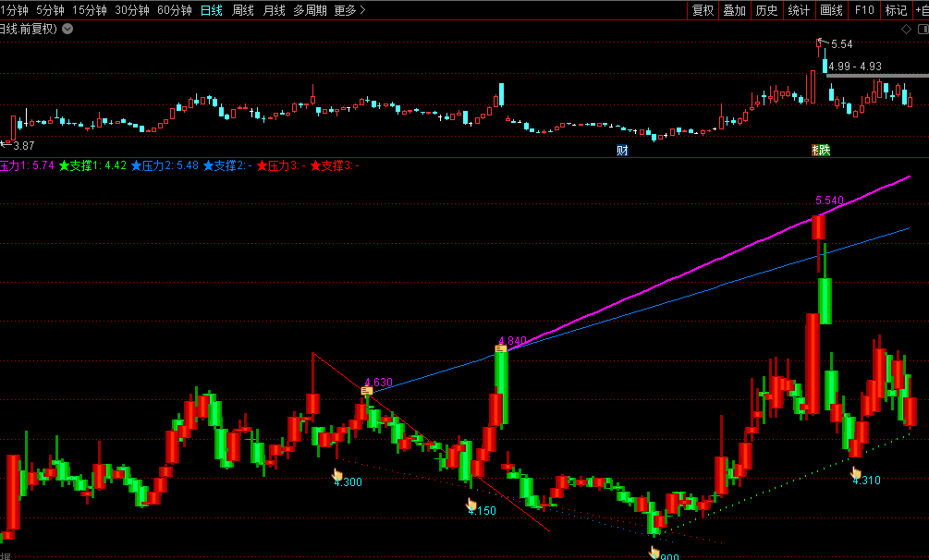
Task: Select the 30分钟 period tab
Action: coord(132,10)
